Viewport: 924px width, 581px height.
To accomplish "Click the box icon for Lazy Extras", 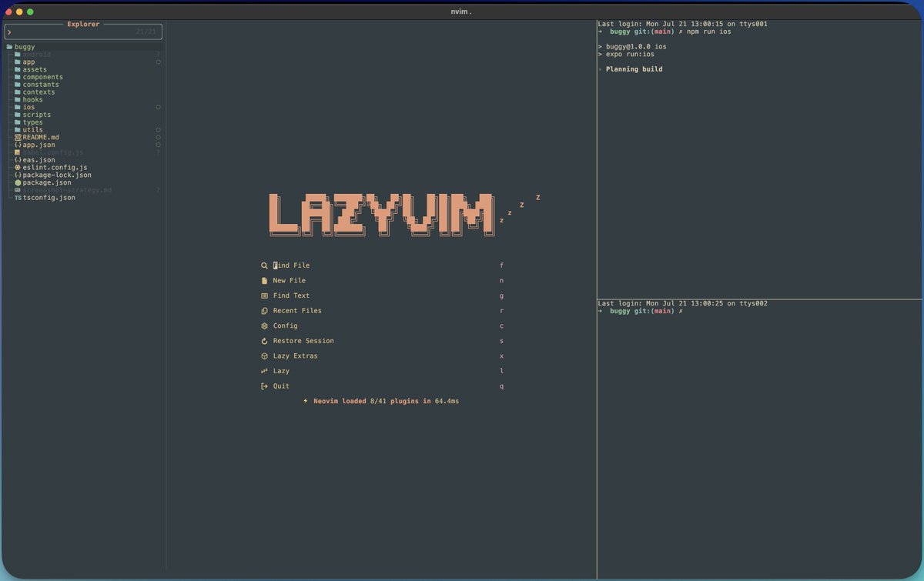I will [264, 356].
